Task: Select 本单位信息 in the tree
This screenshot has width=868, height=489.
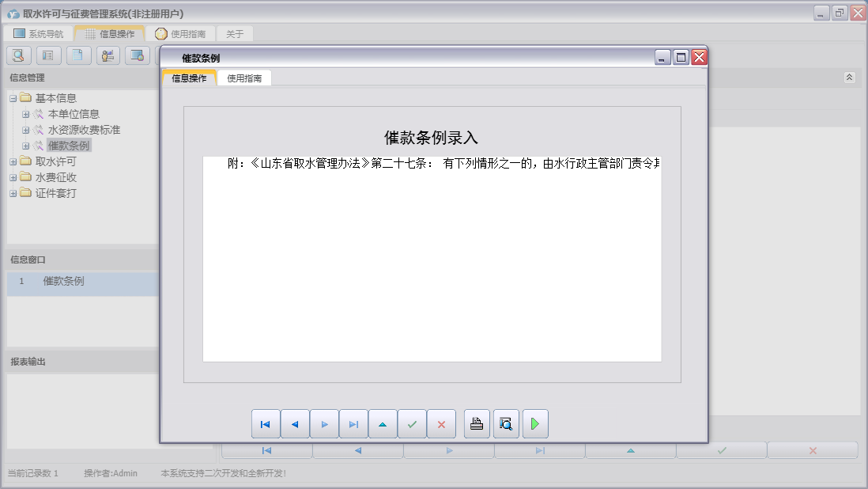Action: pos(74,114)
